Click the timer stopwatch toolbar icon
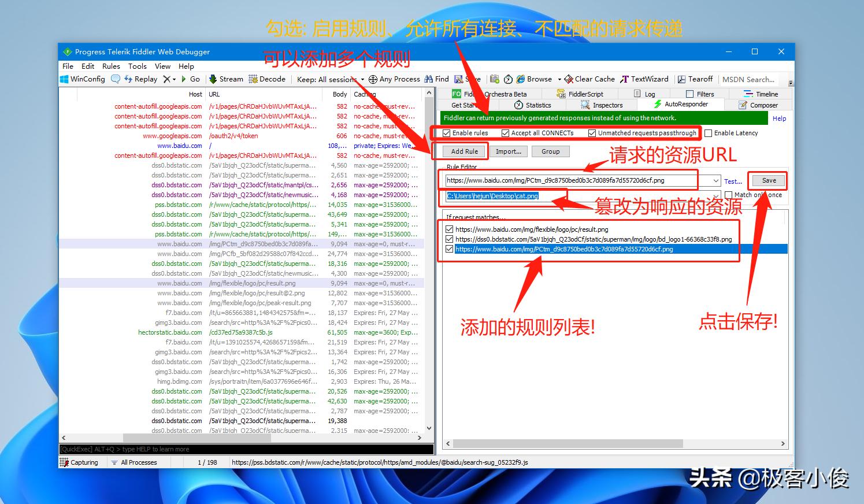The height and width of the screenshot is (504, 864). point(508,79)
